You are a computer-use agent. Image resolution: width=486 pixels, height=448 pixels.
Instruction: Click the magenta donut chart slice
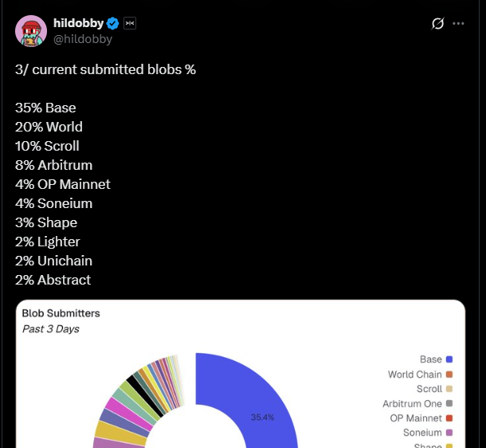click(x=130, y=414)
